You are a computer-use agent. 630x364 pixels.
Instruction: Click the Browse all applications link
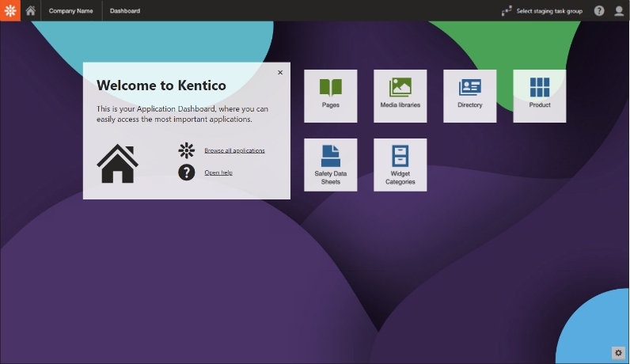(234, 150)
